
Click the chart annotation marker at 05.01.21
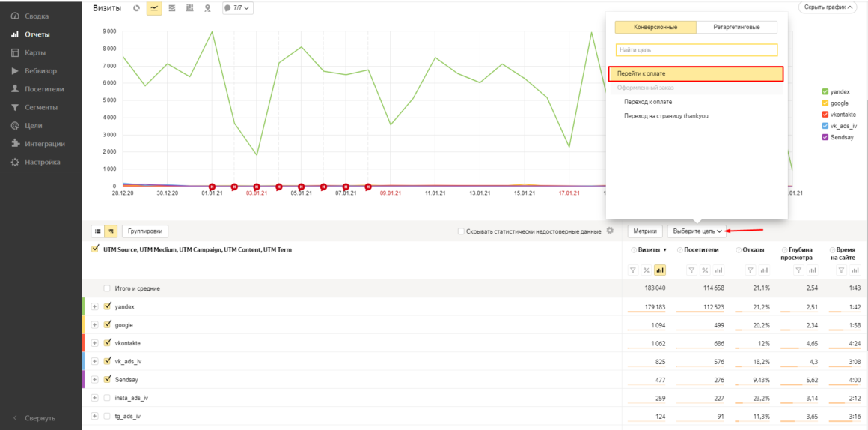tap(301, 187)
